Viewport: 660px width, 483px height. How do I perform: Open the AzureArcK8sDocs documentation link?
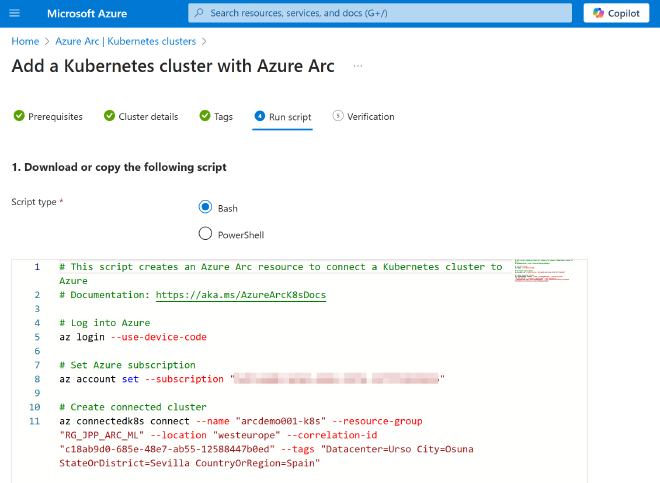(x=241, y=295)
